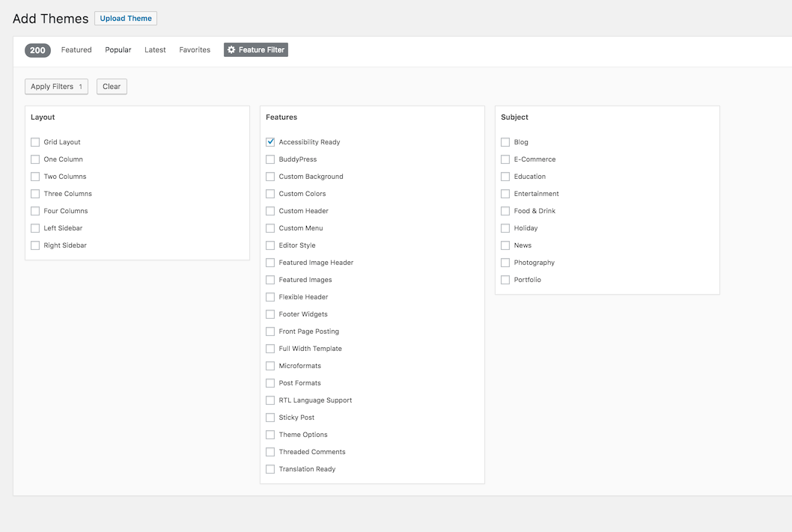Click the 200 theme count badge
Viewport: 792px width, 532px height.
click(x=37, y=50)
